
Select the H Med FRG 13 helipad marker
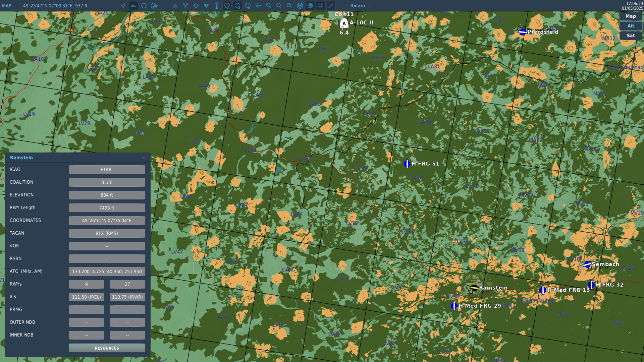click(543, 290)
